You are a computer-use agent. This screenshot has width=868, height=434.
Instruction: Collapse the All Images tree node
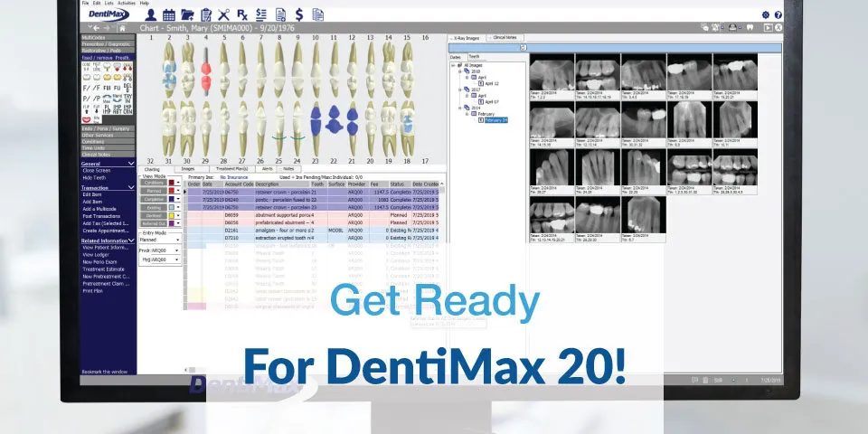[x=453, y=65]
